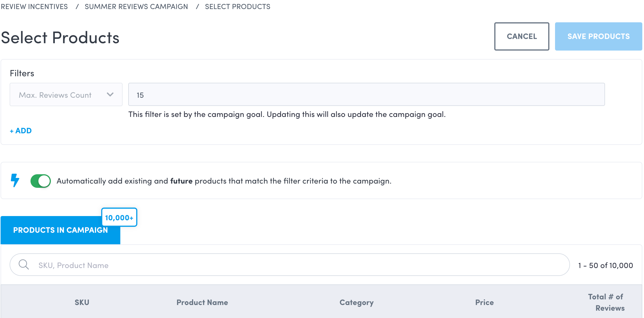Go to Review Incentives breadcrumb
Screen dimensions: 644x318
pyautogui.click(x=34, y=6)
